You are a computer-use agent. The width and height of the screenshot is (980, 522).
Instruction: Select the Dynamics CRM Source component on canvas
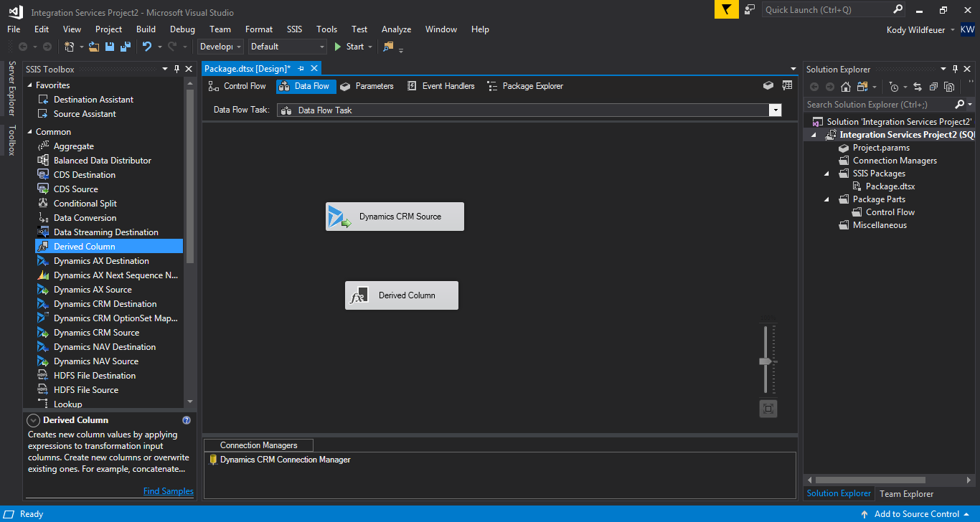pos(395,217)
